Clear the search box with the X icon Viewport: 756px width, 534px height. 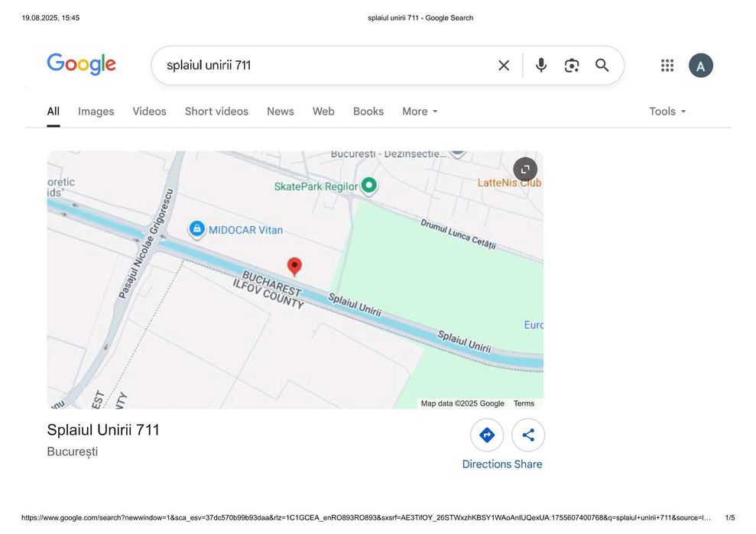[504, 65]
